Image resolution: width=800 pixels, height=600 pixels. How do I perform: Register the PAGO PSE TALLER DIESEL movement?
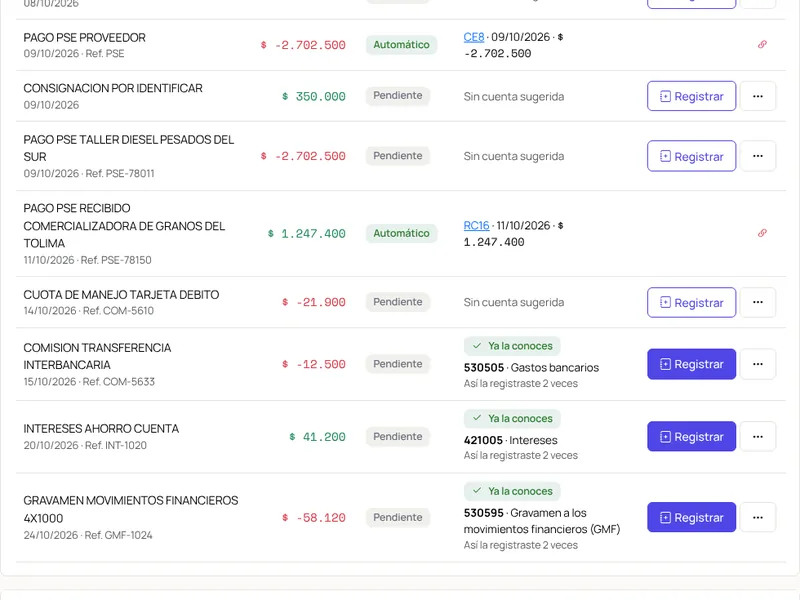point(691,156)
